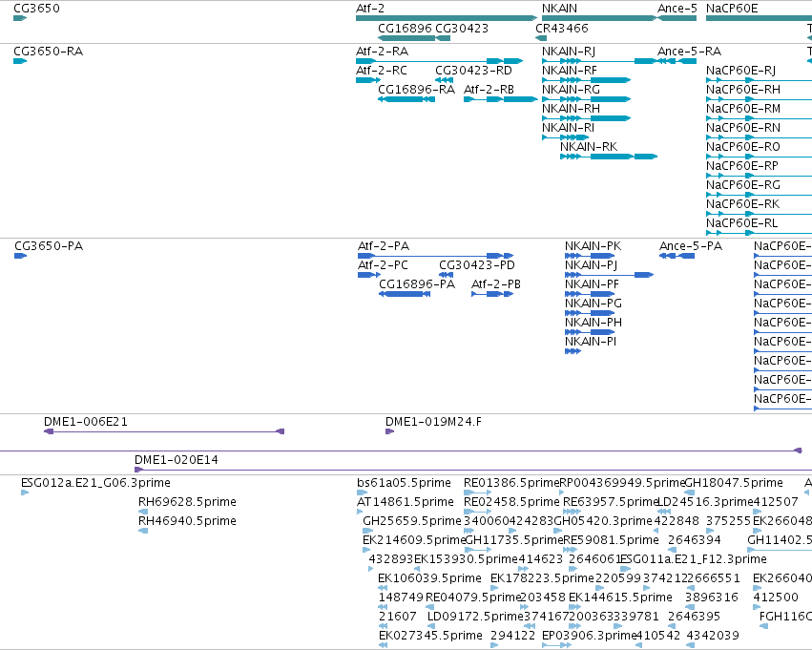Select the CG30423 gene label
Image resolution: width=812 pixels, height=650 pixels.
(462, 28)
